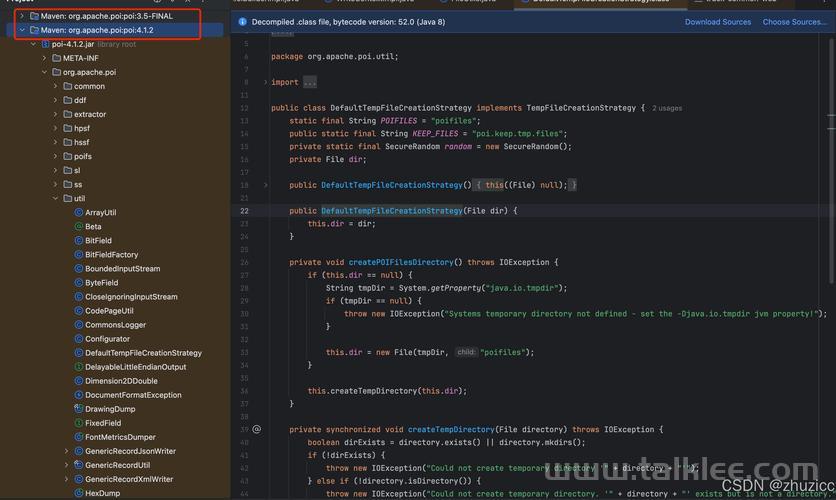Click the CodePageUtil class icon
Viewport: 836px width, 500px height.
[x=78, y=311]
